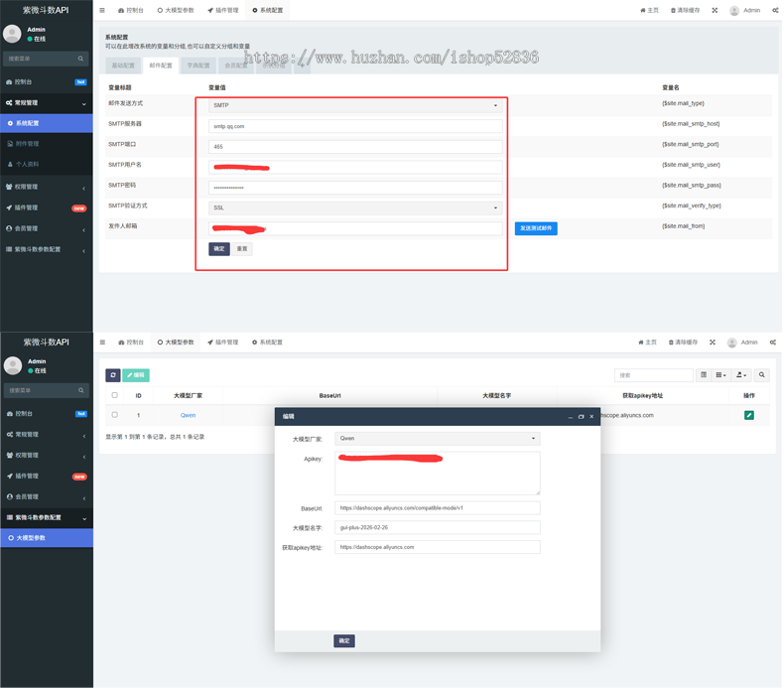Click SMTP端口 field showing 465

tap(355, 147)
